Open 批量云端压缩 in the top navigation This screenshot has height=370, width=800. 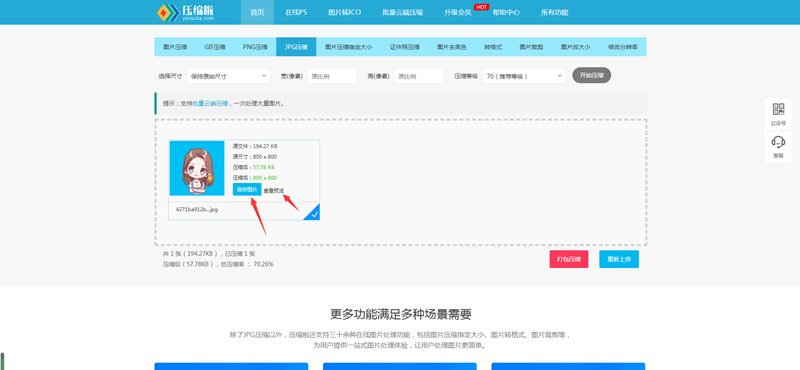[403, 12]
